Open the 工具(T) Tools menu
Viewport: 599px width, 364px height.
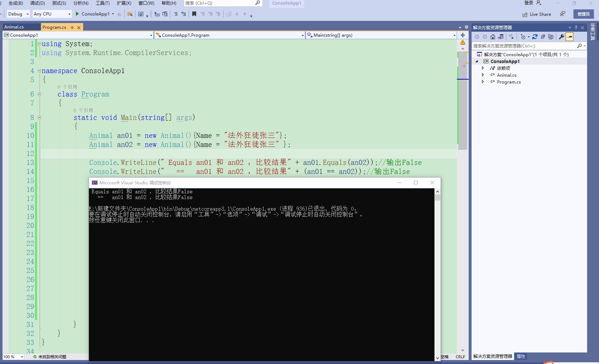click(x=103, y=3)
